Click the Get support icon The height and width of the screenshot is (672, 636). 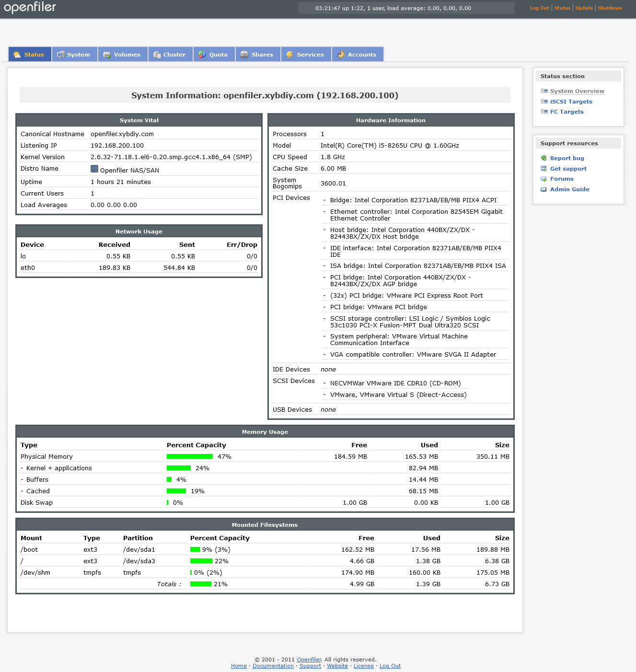[x=543, y=168]
